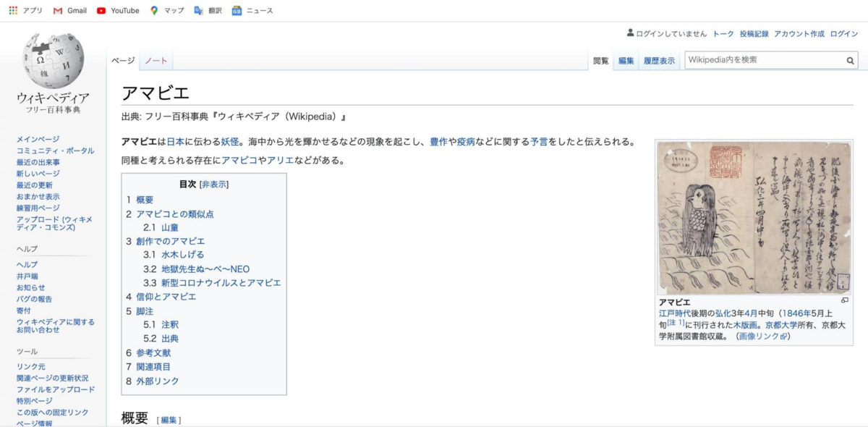The width and height of the screenshot is (868, 427).
Task: Click the Wikipedia globe logo
Action: [52, 61]
